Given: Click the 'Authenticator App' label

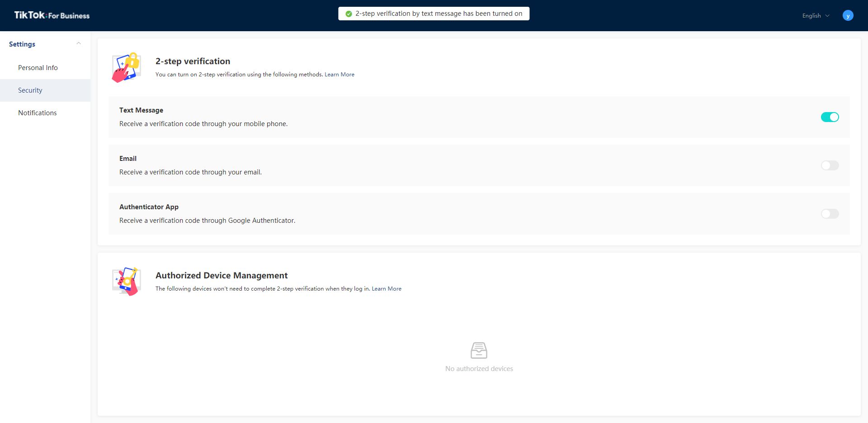Looking at the screenshot, I should click(x=149, y=207).
